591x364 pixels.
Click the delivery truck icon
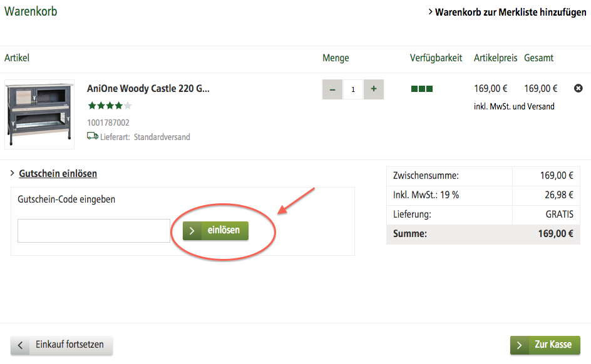pos(92,136)
